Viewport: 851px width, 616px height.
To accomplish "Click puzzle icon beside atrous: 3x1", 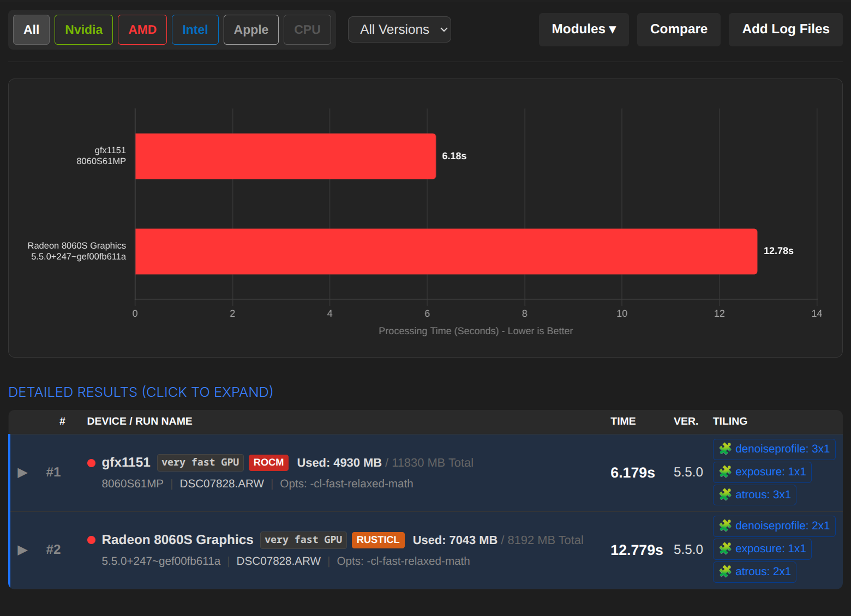I will pos(725,494).
